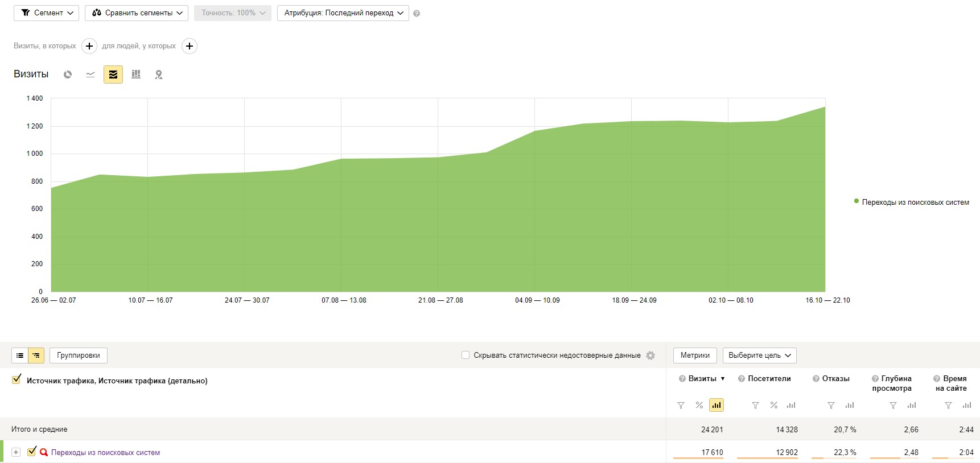Viewport: 980px width, 463px height.
Task: Open the Сегмент dropdown
Action: [x=47, y=13]
